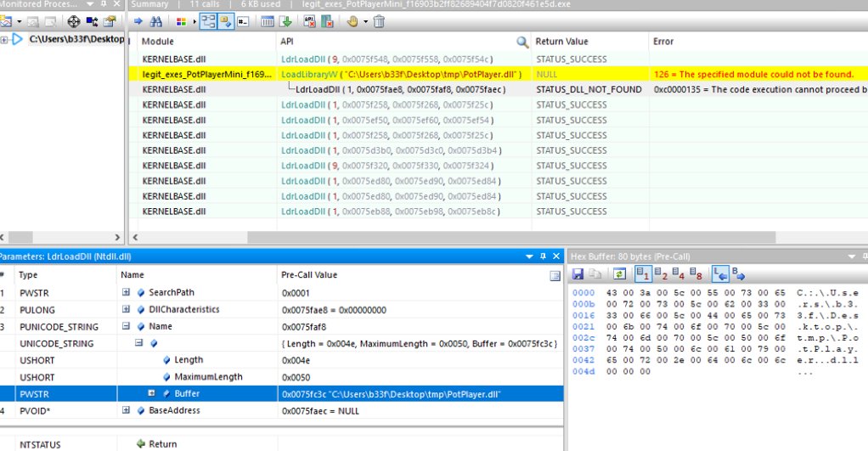Set hex grouping to 8 bytes
The width and height of the screenshot is (868, 451).
[x=696, y=274]
